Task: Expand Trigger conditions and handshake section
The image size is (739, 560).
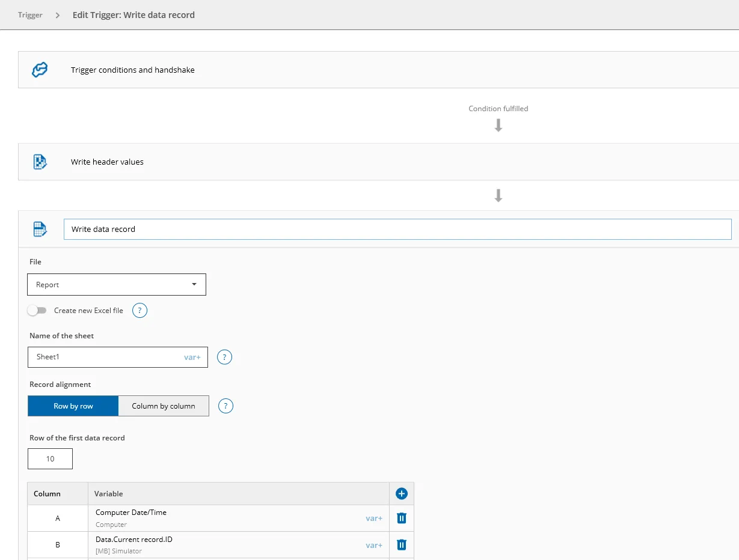Action: tap(378, 70)
